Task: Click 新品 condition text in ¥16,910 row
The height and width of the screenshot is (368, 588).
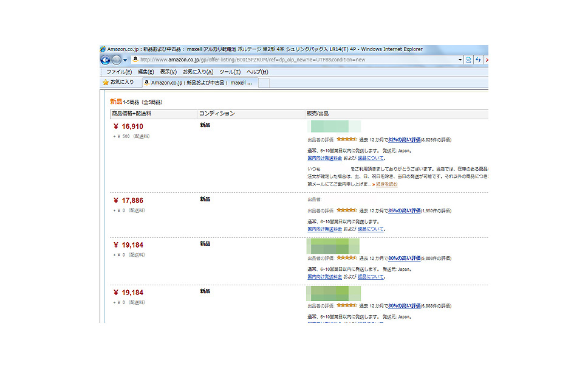Action: point(205,125)
